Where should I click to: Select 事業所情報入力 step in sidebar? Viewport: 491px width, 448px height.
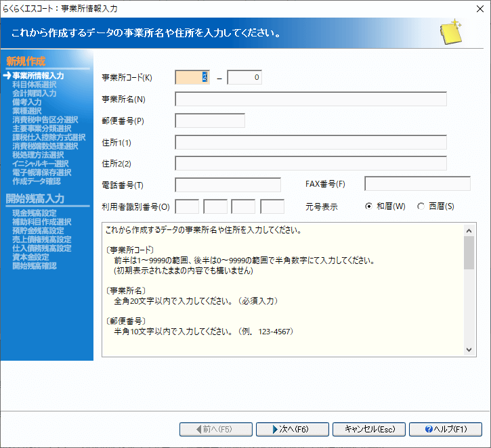click(x=38, y=76)
